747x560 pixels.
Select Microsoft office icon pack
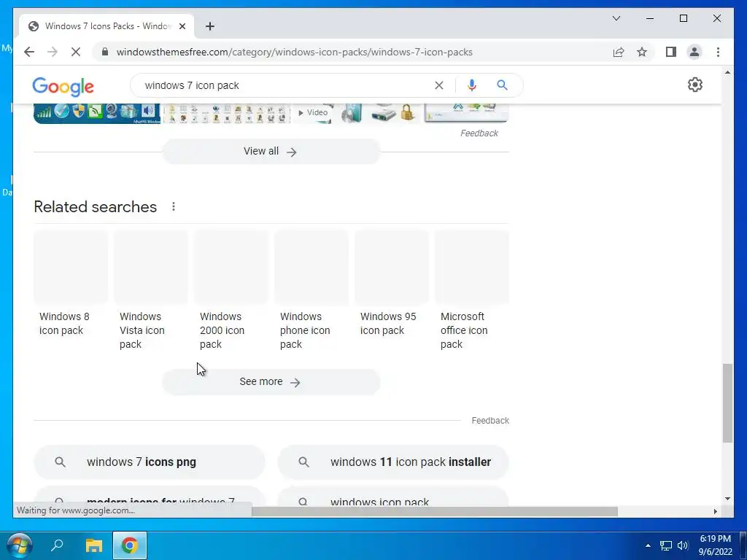tap(472, 291)
